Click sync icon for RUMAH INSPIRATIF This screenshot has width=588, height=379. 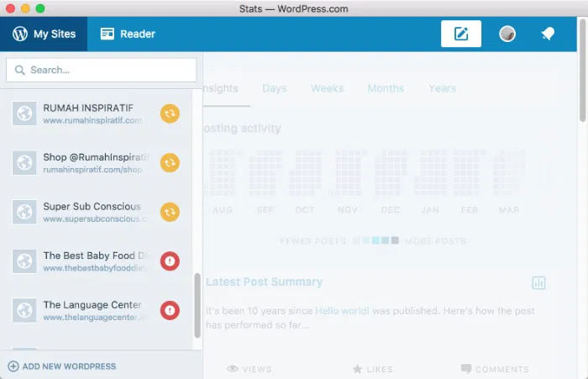coord(170,113)
